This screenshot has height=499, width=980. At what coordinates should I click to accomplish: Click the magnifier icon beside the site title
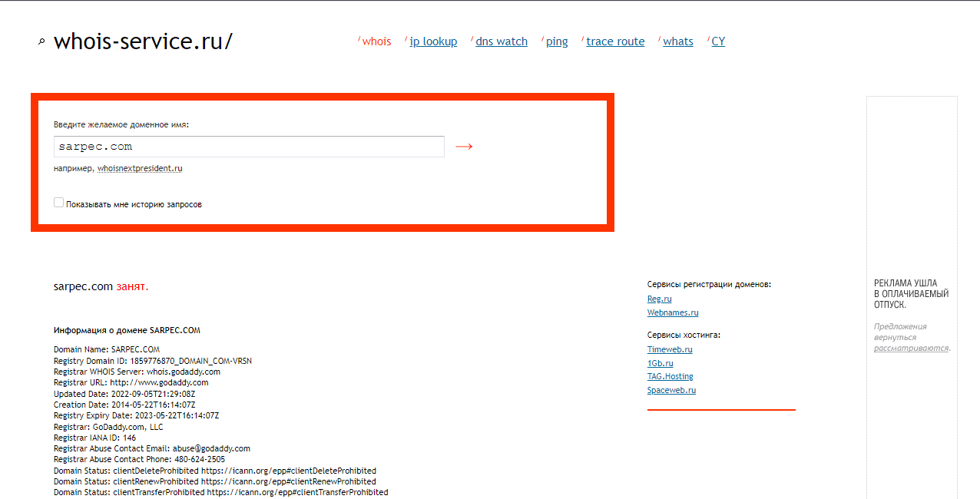point(41,42)
